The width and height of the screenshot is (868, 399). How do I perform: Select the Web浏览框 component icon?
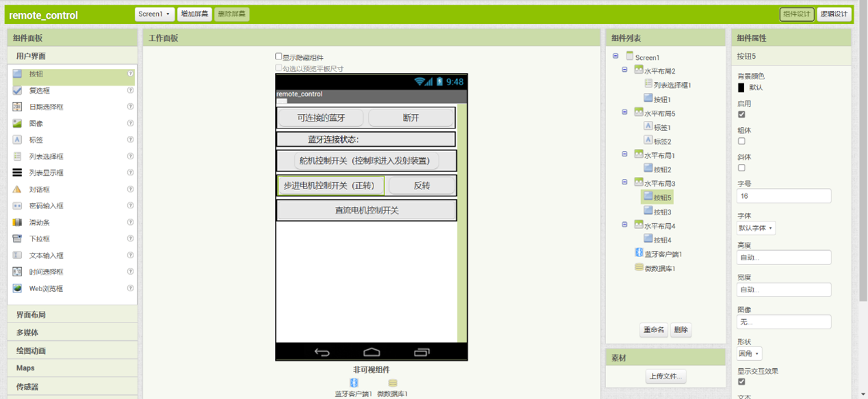[17, 288]
